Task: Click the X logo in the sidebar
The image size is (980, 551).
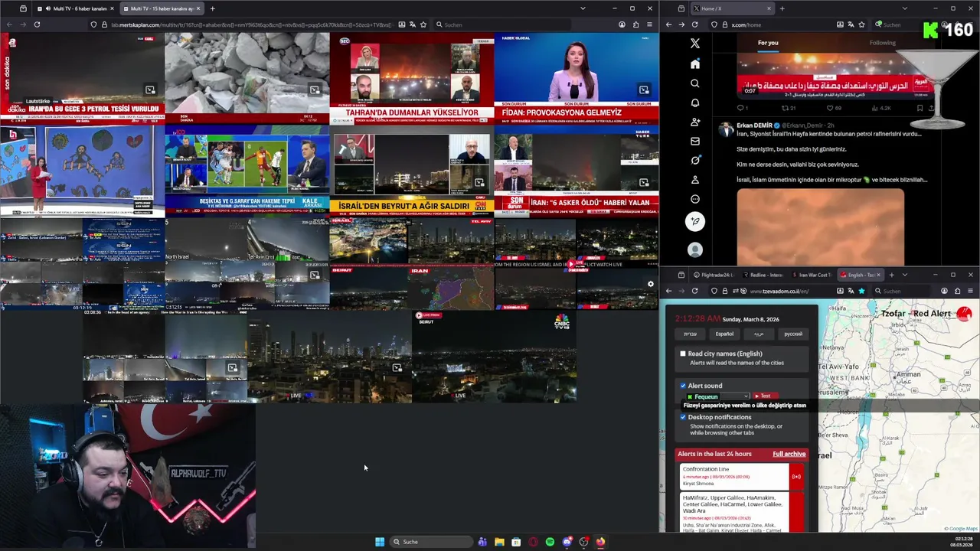Action: (694, 44)
